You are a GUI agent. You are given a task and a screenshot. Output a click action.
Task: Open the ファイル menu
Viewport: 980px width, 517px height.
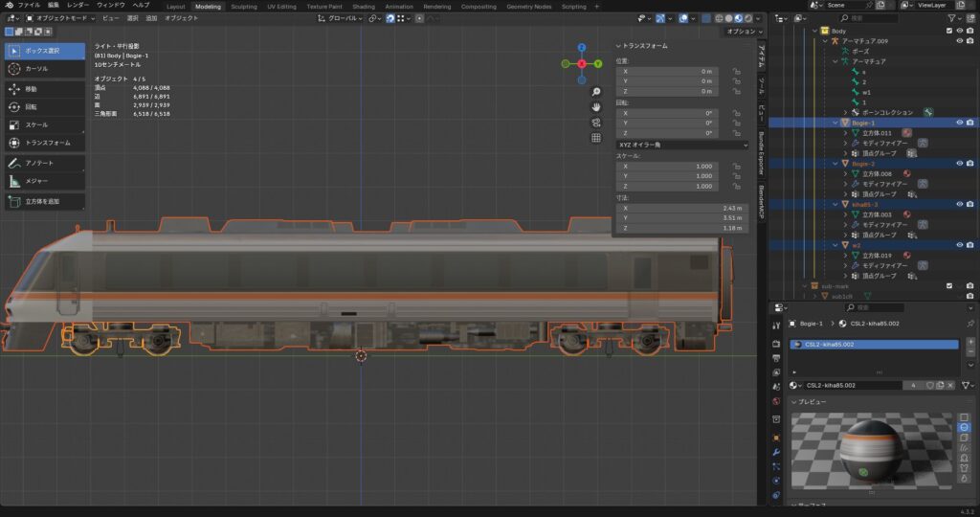coord(29,6)
